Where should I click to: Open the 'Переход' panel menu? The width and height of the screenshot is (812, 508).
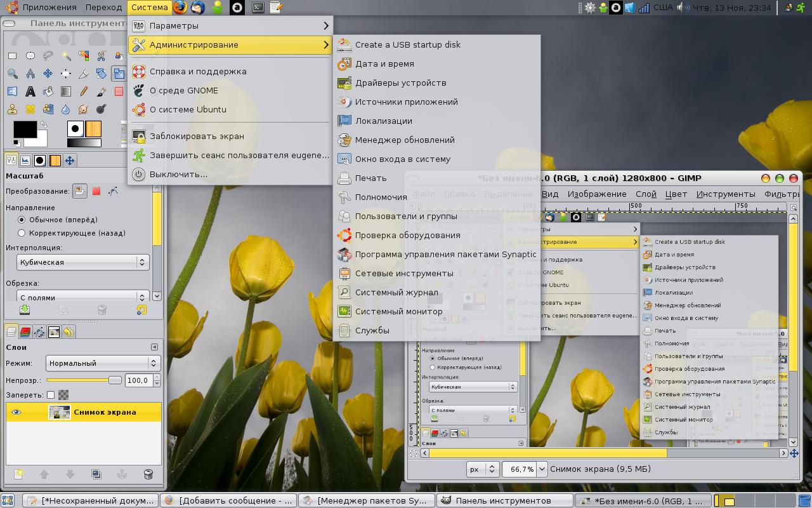coord(103,8)
